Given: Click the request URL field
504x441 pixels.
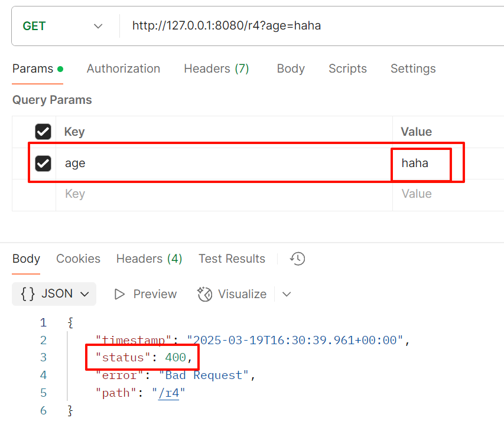Looking at the screenshot, I should tap(312, 26).
